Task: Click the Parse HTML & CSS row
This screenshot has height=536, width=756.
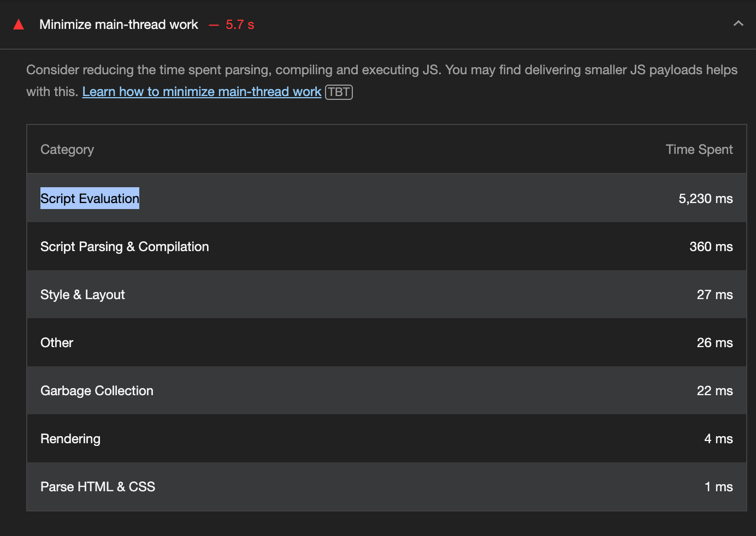Action: 98,487
